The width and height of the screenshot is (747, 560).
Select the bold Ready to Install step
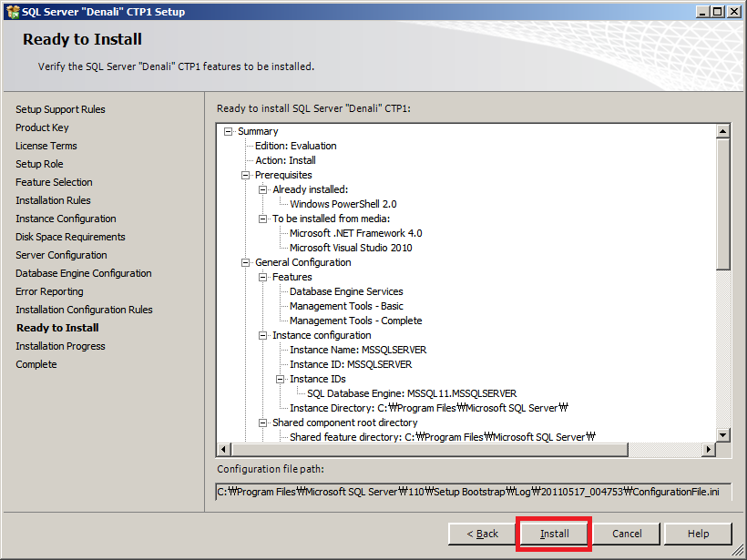pos(57,328)
